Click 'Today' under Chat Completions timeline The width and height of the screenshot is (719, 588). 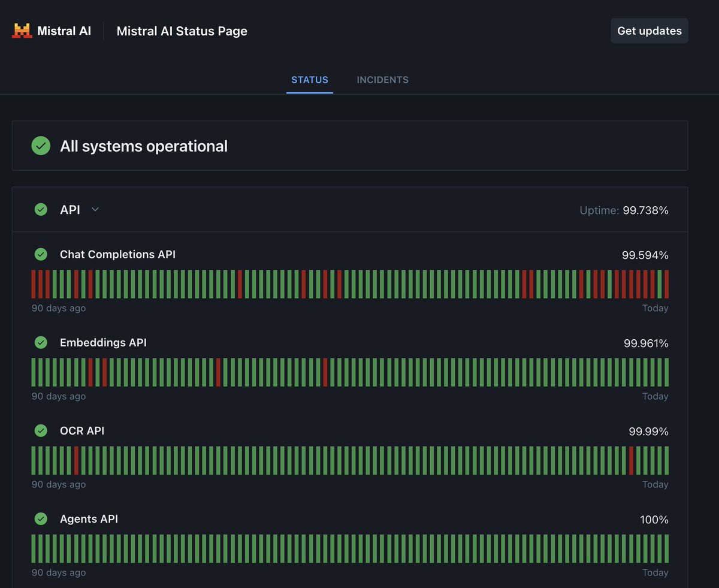655,308
